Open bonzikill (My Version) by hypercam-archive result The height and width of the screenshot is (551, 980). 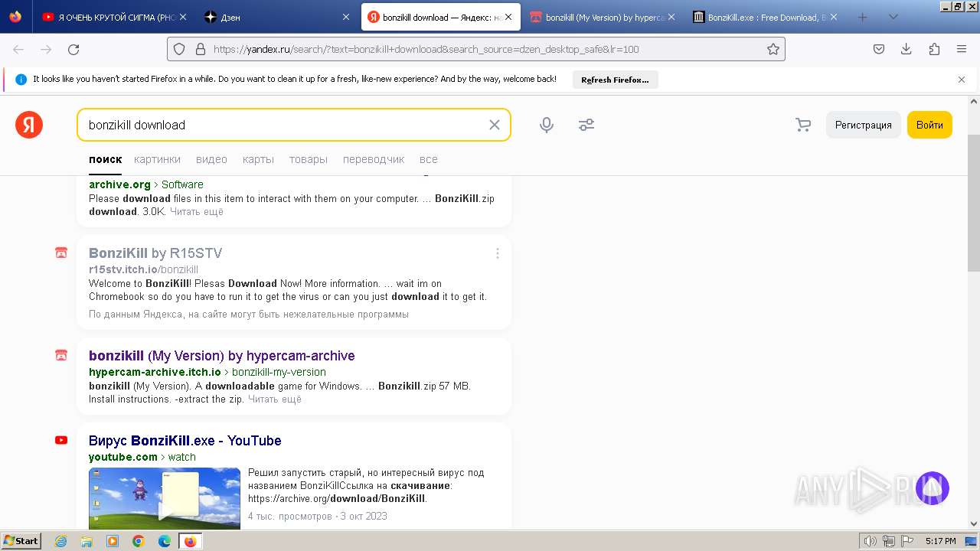[222, 356]
